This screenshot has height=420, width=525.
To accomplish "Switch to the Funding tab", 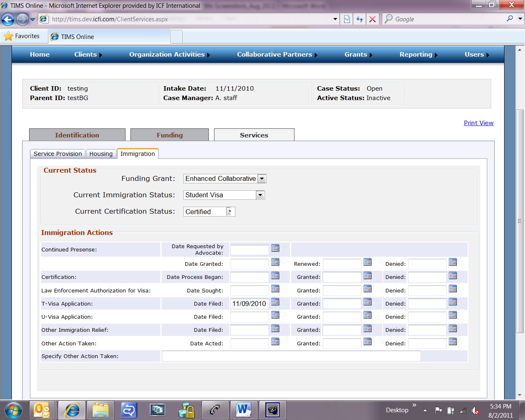I will (169, 135).
